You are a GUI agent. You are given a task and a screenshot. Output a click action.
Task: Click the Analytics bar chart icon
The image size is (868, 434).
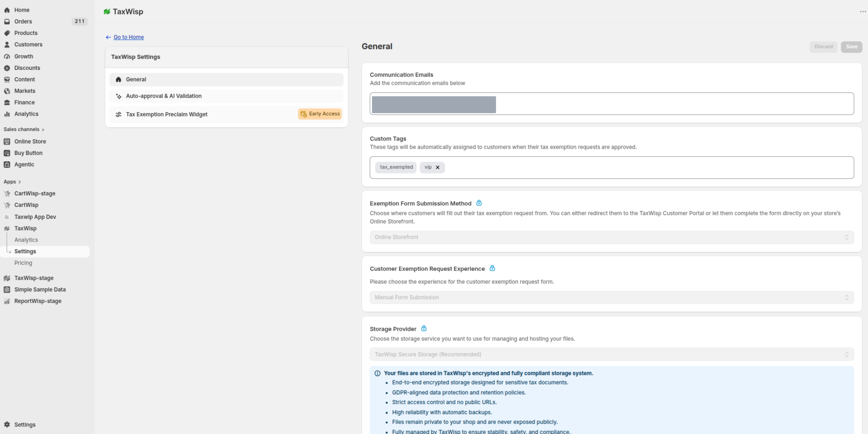point(7,114)
